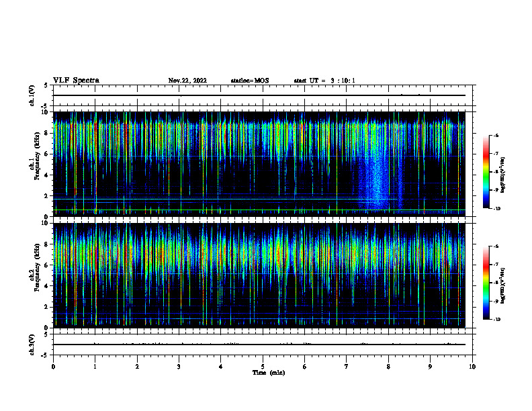Click the ch.2 "Frequency (kHz)" axis label
Viewport: 532px width, 411px height.
tap(38, 267)
